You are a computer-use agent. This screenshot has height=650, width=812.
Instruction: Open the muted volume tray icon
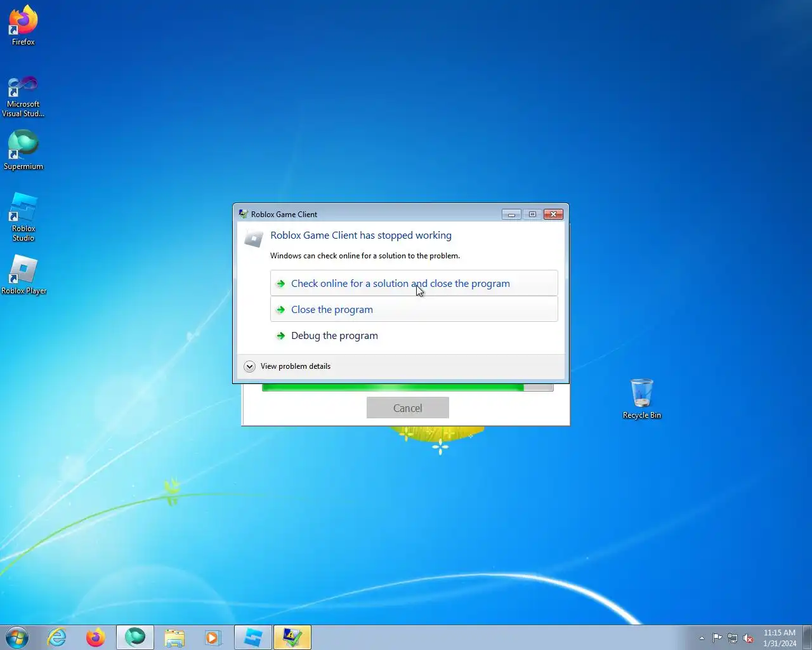point(749,638)
